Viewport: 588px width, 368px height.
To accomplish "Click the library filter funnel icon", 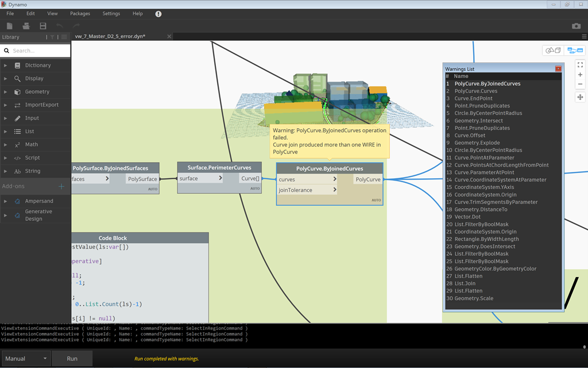I will click(x=52, y=37).
